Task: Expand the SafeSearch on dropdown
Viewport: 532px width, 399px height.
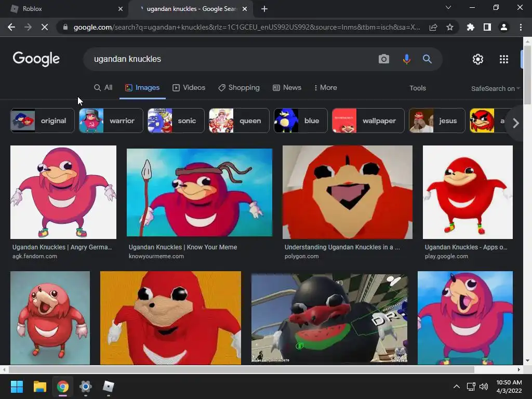Action: coord(495,88)
